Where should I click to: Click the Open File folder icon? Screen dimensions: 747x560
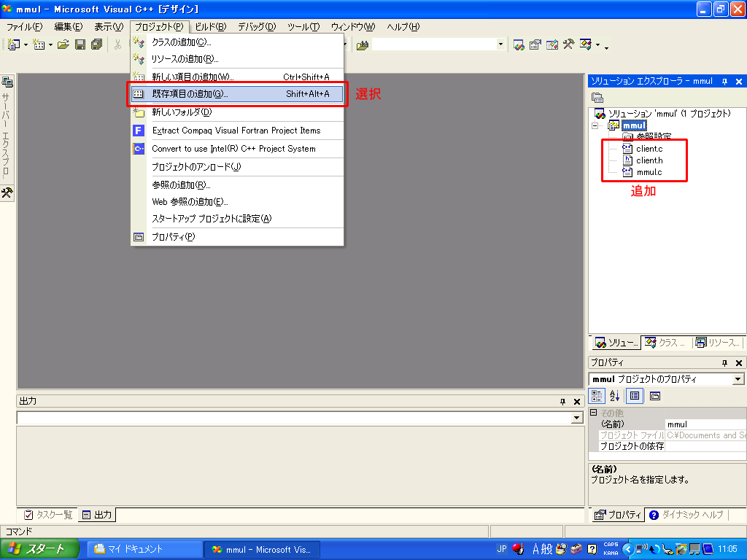click(63, 44)
